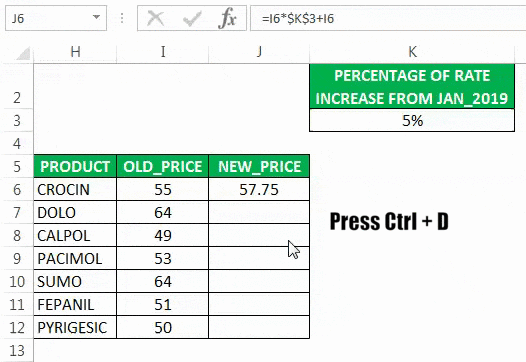Image resolution: width=526 pixels, height=362 pixels.
Task: Select row 3 header
Action: (x=17, y=120)
